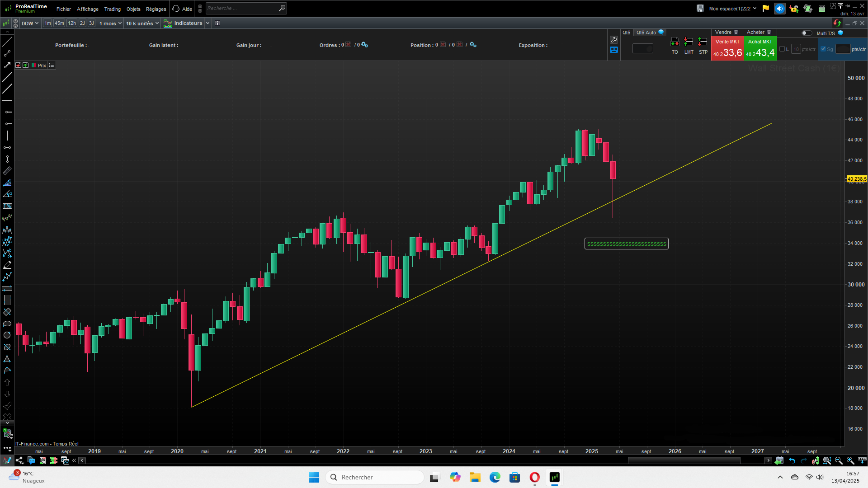868x488 pixels.
Task: Toggle the Multi T/S switch
Action: click(x=806, y=33)
